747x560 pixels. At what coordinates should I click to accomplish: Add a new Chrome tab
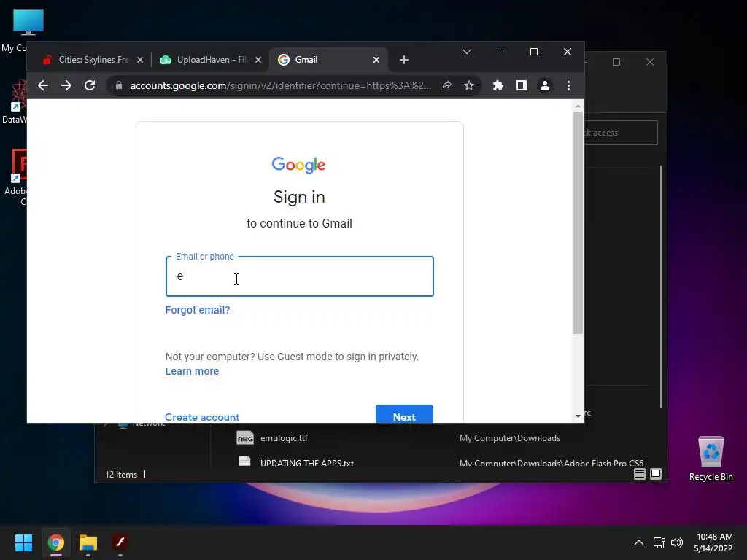[404, 60]
